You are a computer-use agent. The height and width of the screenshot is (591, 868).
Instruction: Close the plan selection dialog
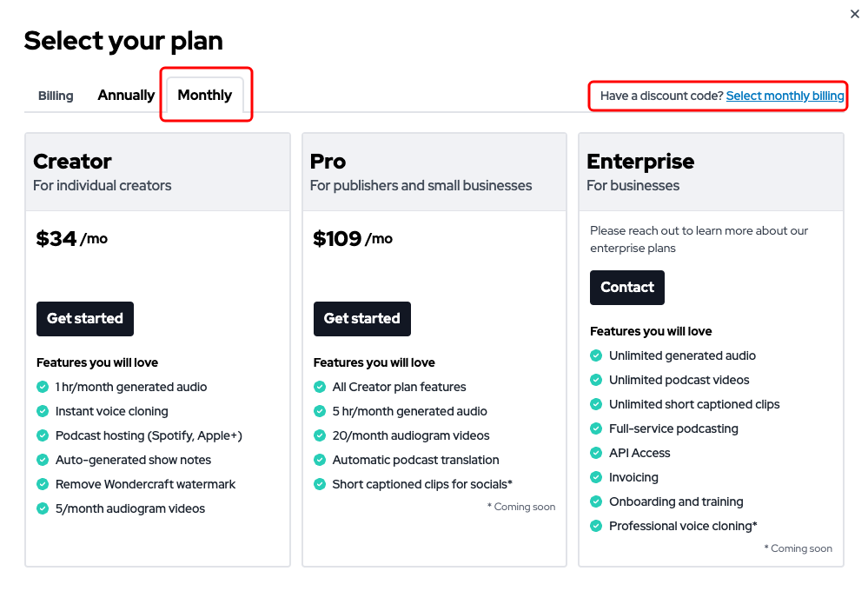(855, 14)
